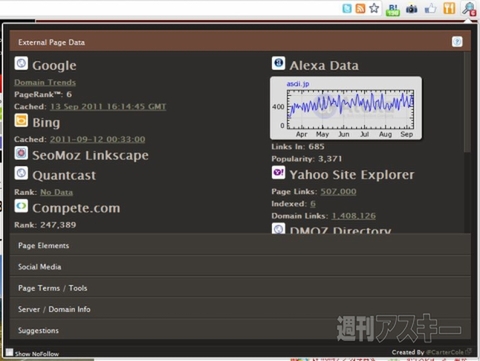Bookmark page with the star icon

[x=374, y=8]
